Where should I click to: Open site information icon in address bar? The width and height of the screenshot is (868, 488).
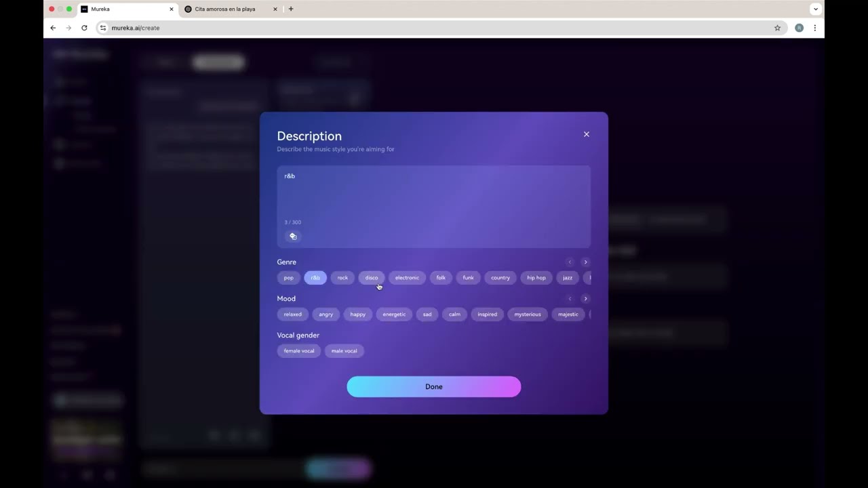coord(103,28)
